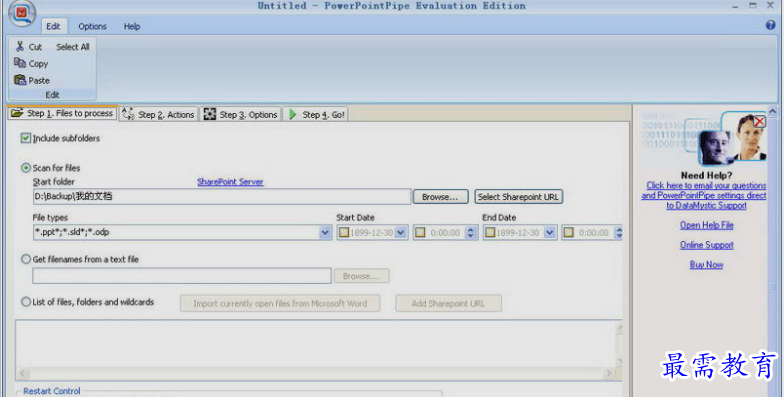Click Import currently open files from Microsoft Word
Image resolution: width=784 pixels, height=397 pixels.
point(280,304)
